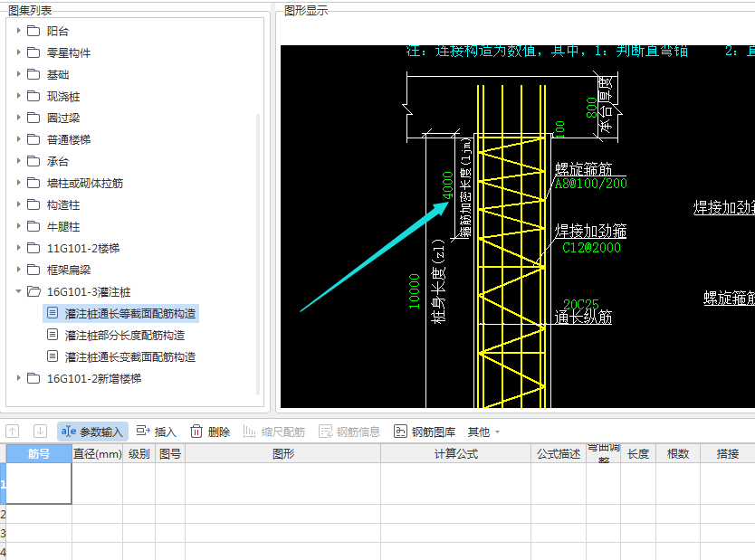
Task: Edit the A8@100/200 spiral stirrup value
Action: pyautogui.click(x=591, y=184)
